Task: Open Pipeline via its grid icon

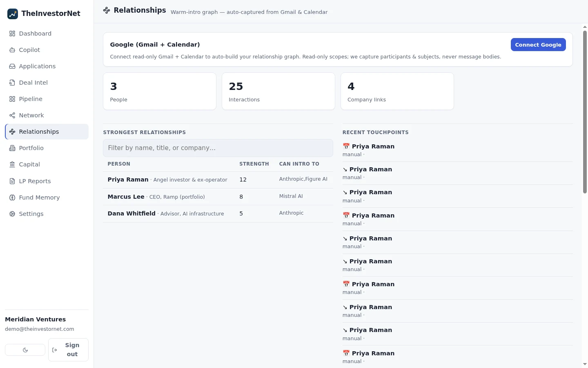Action: point(12,99)
